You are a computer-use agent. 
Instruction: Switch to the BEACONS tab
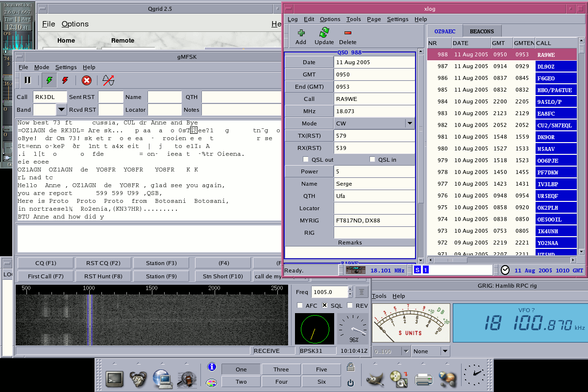[482, 31]
